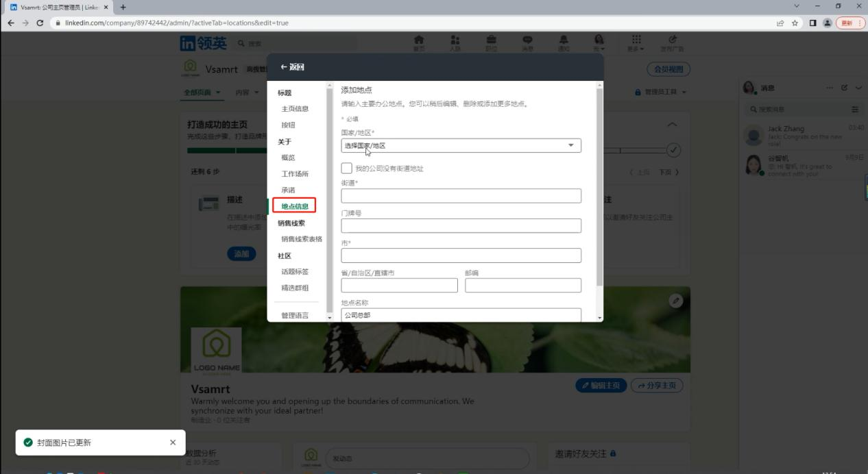Click the compose new message icon in 消息 panel

click(845, 88)
